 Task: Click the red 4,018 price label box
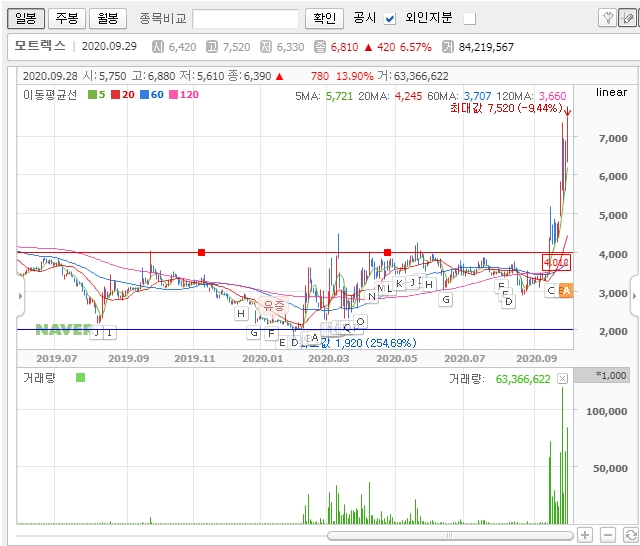556,262
